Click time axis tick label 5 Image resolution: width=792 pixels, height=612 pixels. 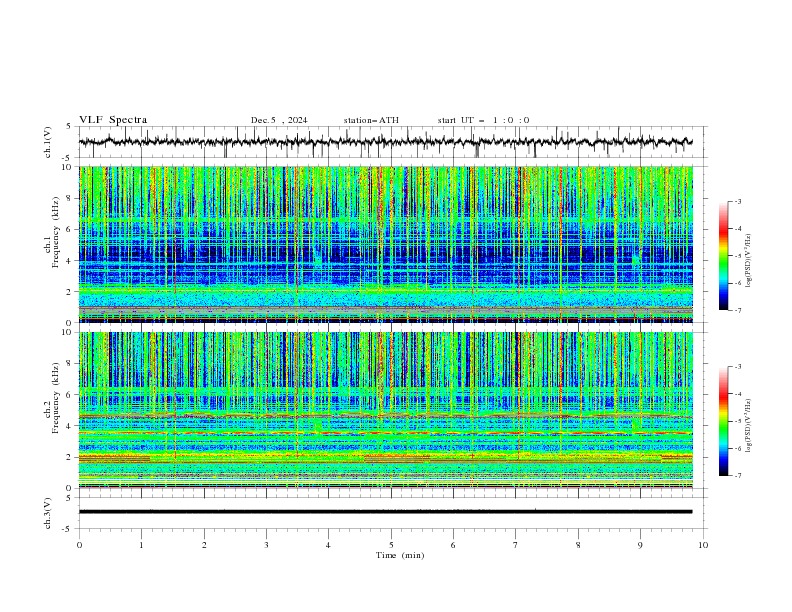(391, 545)
